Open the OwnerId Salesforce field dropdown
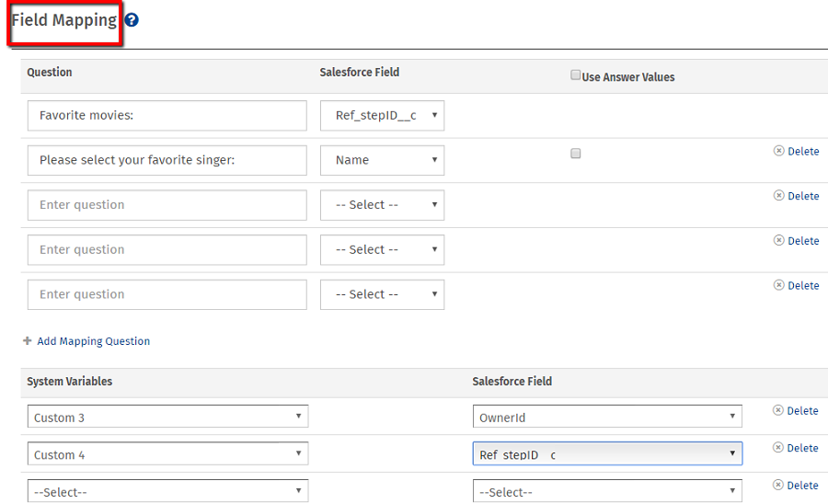 pos(607,417)
